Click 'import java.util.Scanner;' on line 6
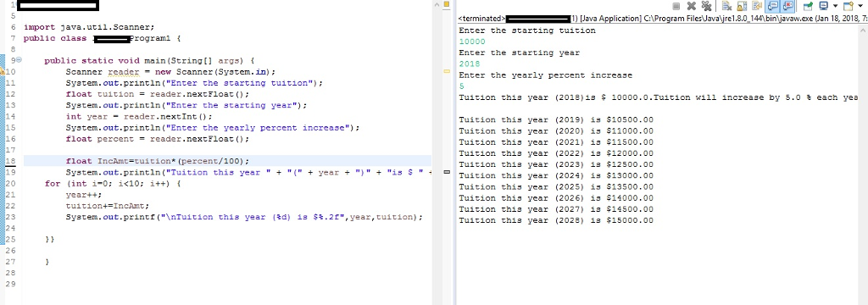Image resolution: width=868 pixels, height=305 pixels. [89, 27]
